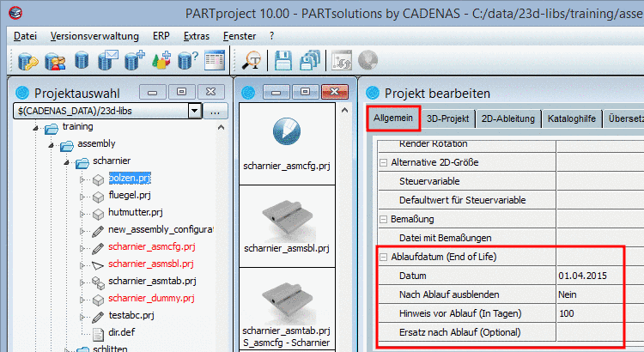Click the up arrow of the Projektauswahl tree scrollbar
This screenshot has height=352, width=644.
[x=221, y=127]
